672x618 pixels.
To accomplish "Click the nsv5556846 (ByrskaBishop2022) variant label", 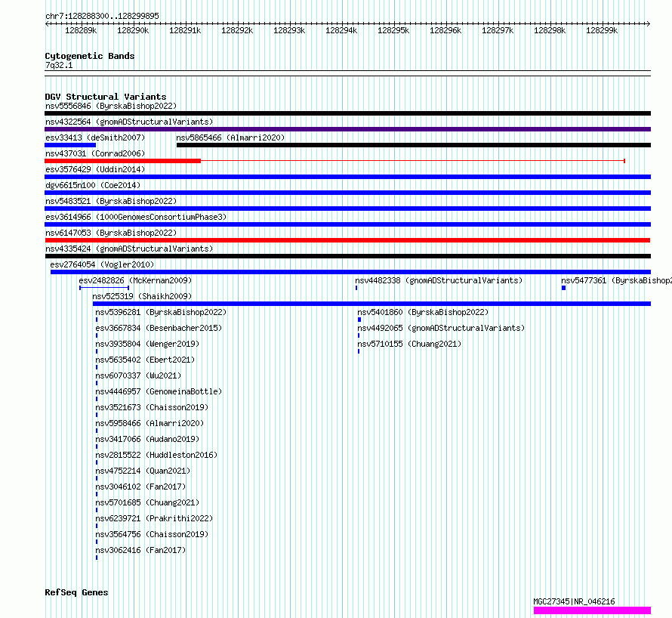I will pos(111,106).
